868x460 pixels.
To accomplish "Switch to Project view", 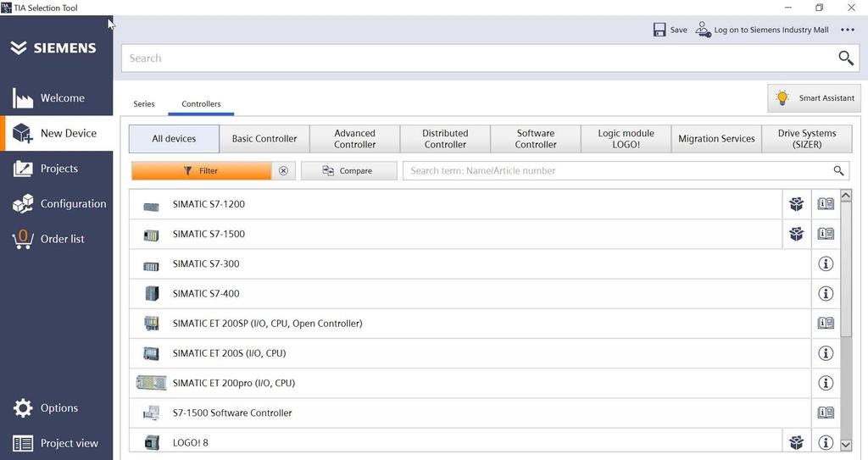I will click(57, 443).
